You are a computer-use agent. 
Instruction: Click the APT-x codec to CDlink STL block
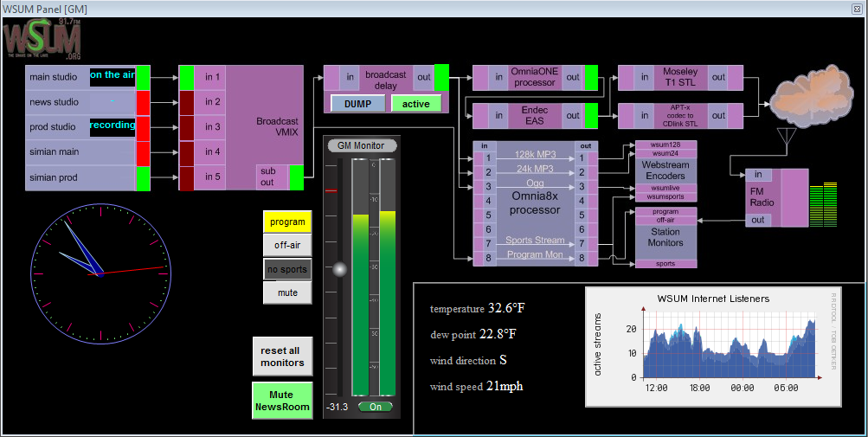click(x=680, y=115)
